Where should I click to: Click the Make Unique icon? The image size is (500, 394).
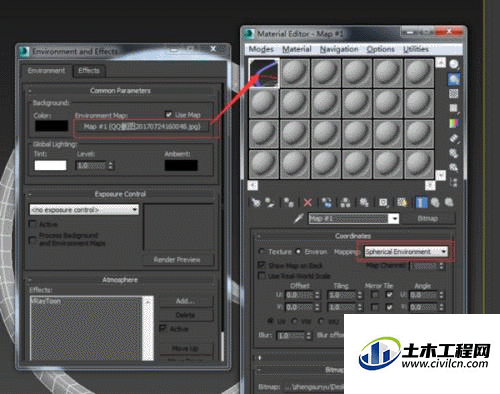coord(345,202)
